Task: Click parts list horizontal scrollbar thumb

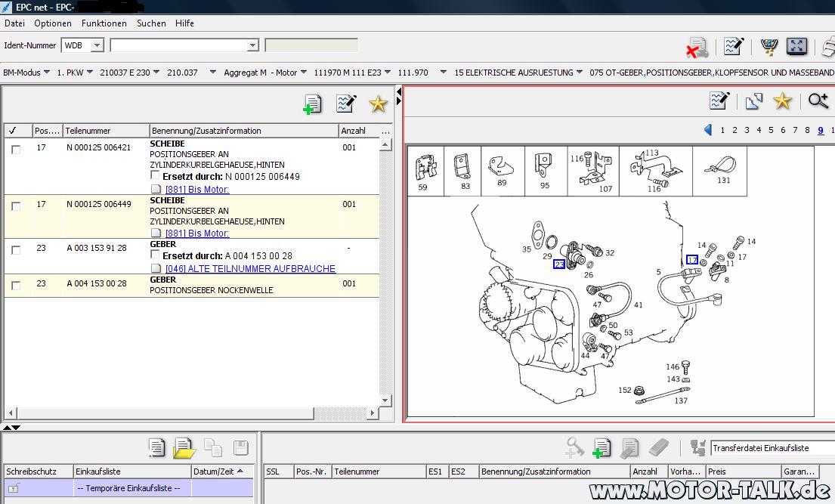Action: [x=166, y=413]
